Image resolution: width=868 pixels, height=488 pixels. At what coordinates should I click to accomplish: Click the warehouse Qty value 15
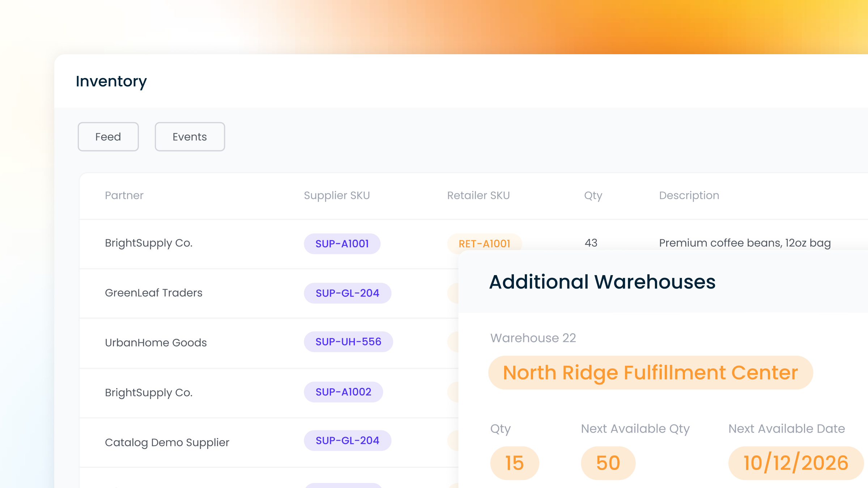(x=514, y=463)
